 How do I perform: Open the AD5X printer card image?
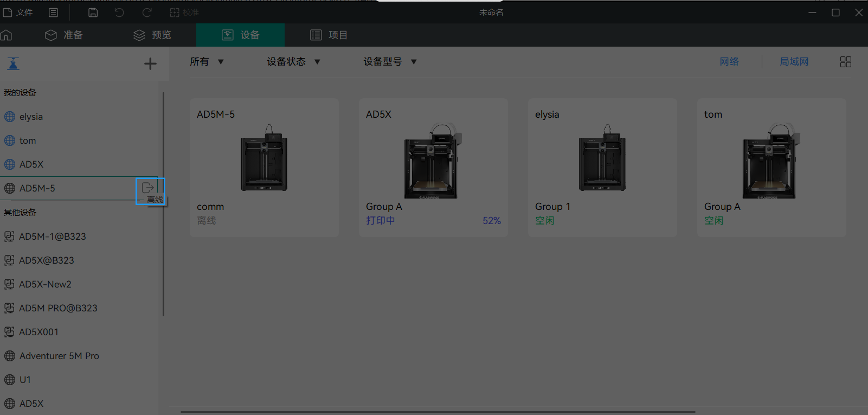(x=433, y=161)
